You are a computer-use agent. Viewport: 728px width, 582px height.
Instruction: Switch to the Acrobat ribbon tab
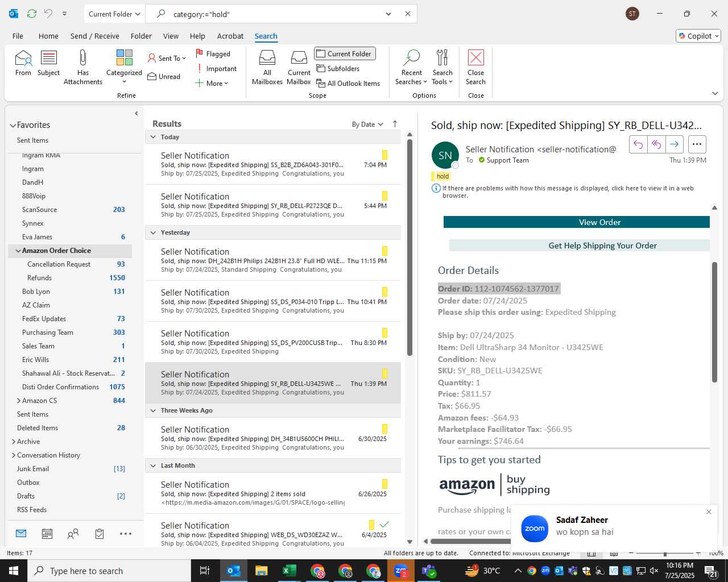[x=230, y=36]
